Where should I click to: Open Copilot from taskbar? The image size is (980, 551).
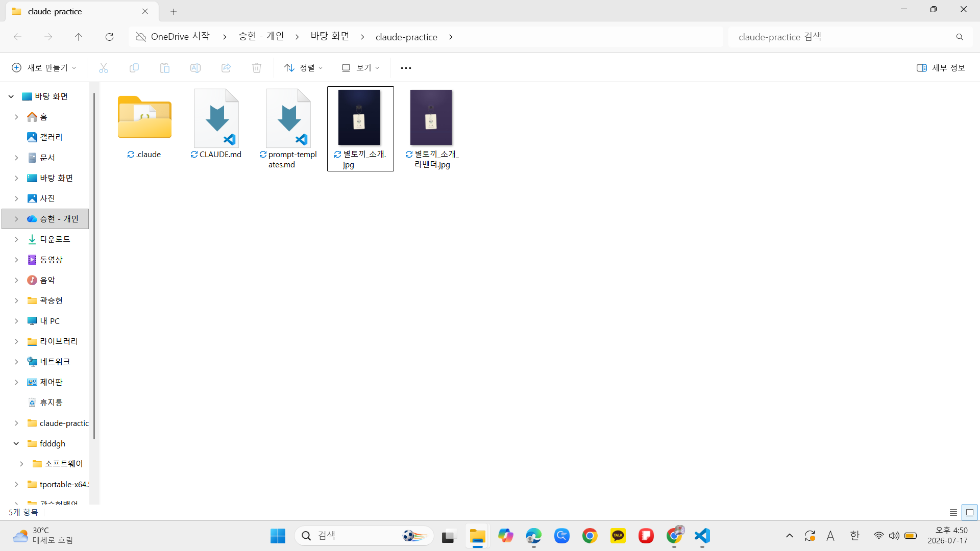(506, 536)
